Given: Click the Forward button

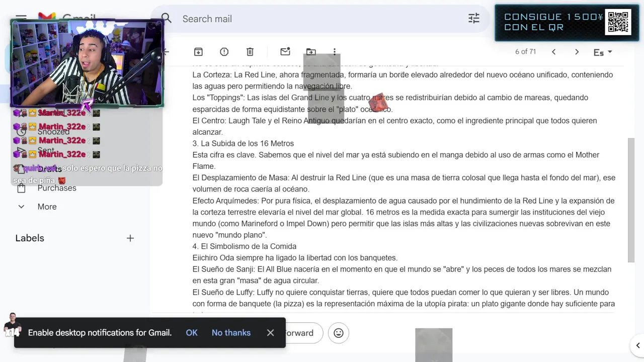Looking at the screenshot, I should [304, 333].
